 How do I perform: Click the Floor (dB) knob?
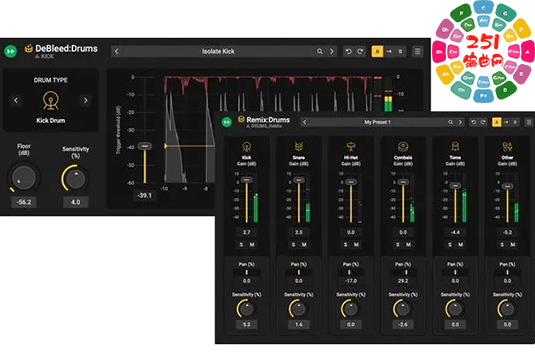(24, 177)
